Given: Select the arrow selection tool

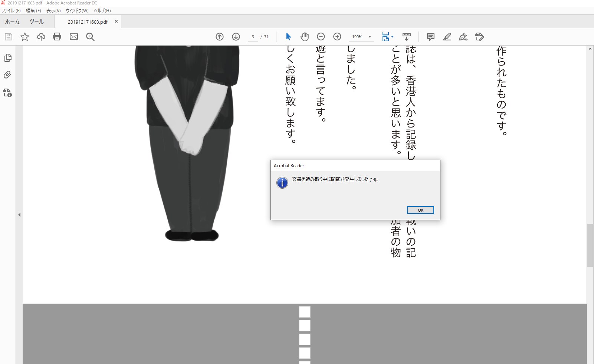Looking at the screenshot, I should 288,37.
